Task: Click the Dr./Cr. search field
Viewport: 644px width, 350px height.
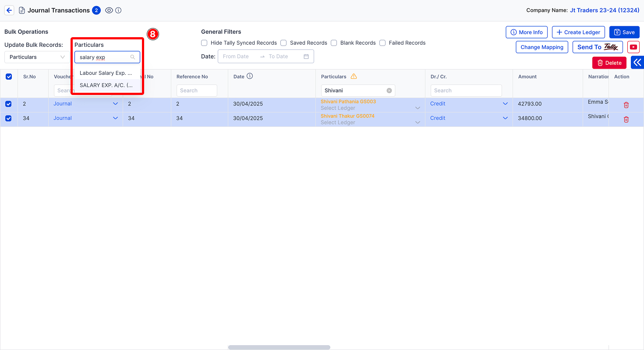Action: (x=466, y=91)
